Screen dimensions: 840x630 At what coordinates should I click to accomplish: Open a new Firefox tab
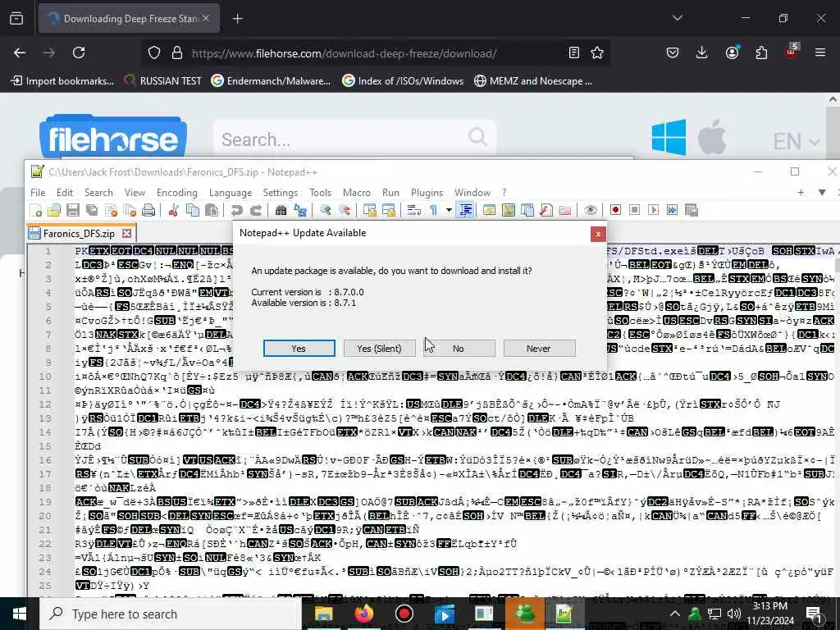tap(237, 19)
